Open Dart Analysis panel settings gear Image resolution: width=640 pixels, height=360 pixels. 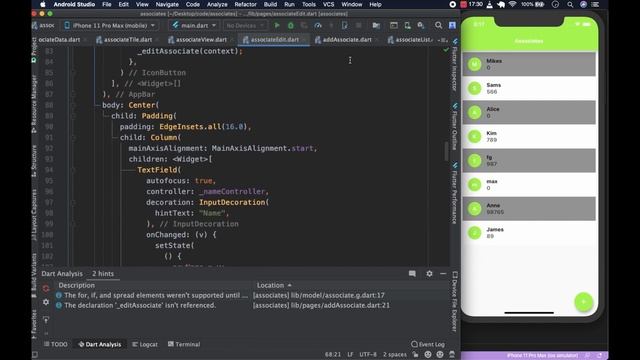coord(429,273)
